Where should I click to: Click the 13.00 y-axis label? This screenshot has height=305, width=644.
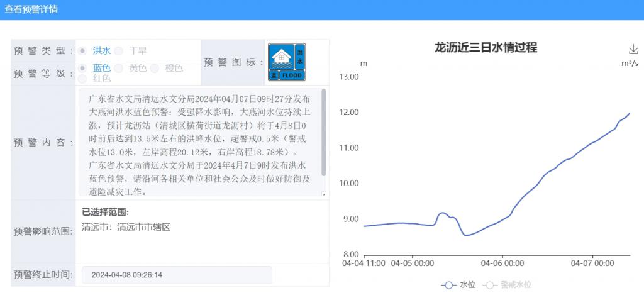click(348, 77)
